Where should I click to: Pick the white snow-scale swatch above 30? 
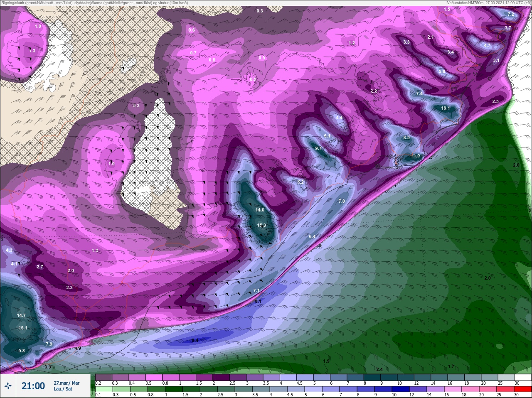pyautogui.click(x=523, y=377)
